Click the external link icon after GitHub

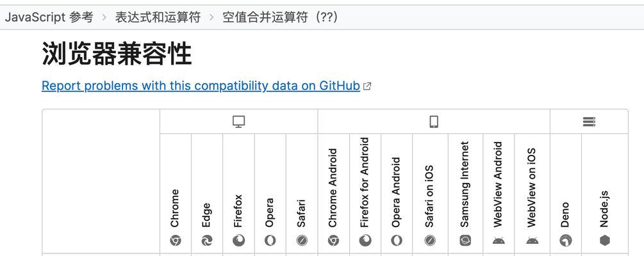(367, 86)
